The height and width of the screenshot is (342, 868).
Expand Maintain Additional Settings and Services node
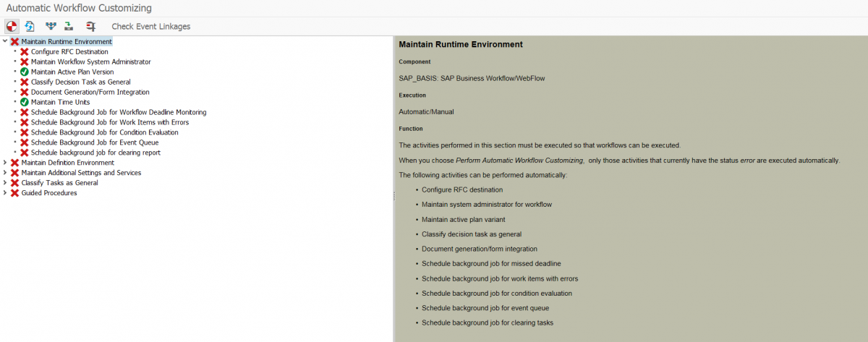(x=6, y=173)
